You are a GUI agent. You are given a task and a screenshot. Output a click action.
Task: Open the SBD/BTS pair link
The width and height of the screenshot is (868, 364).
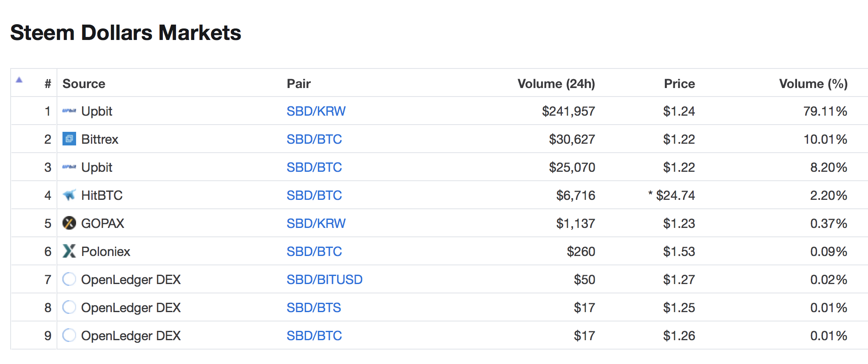click(x=314, y=307)
